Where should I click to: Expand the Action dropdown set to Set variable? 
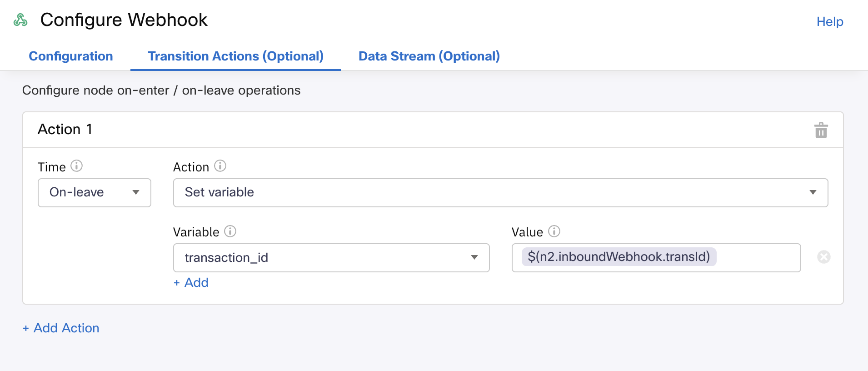pos(500,193)
